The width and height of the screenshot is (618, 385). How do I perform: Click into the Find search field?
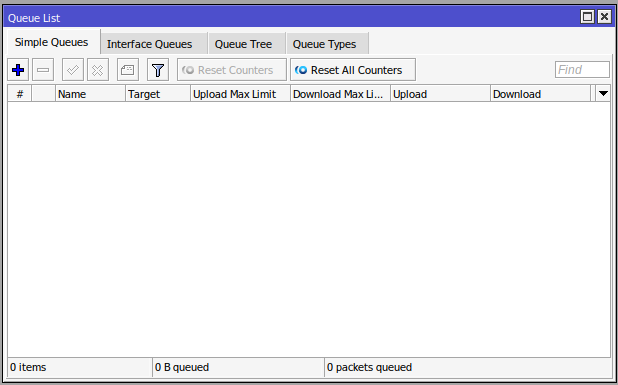point(582,70)
